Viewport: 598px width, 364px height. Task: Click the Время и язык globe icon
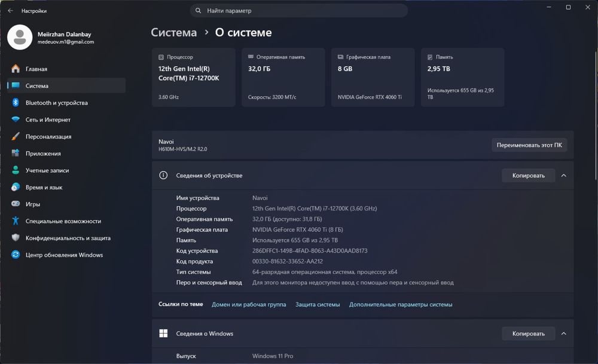[x=16, y=186]
